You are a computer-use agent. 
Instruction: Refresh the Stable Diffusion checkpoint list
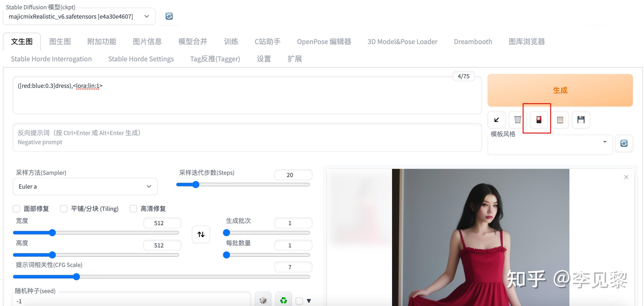click(x=169, y=16)
